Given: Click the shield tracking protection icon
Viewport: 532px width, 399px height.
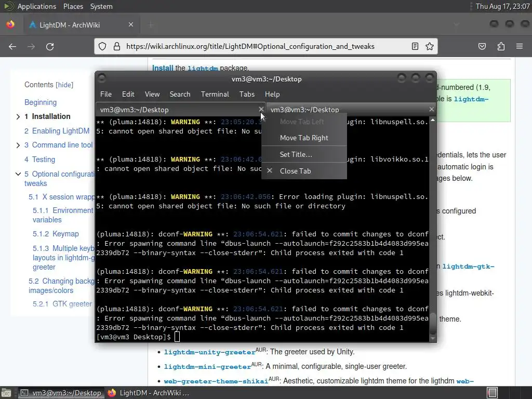Looking at the screenshot, I should (102, 46).
